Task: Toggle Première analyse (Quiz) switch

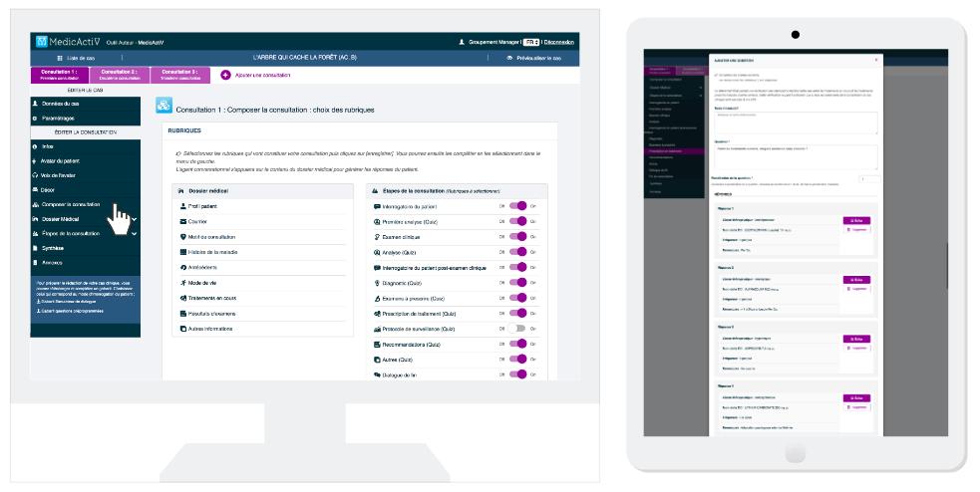Action: pos(518,221)
